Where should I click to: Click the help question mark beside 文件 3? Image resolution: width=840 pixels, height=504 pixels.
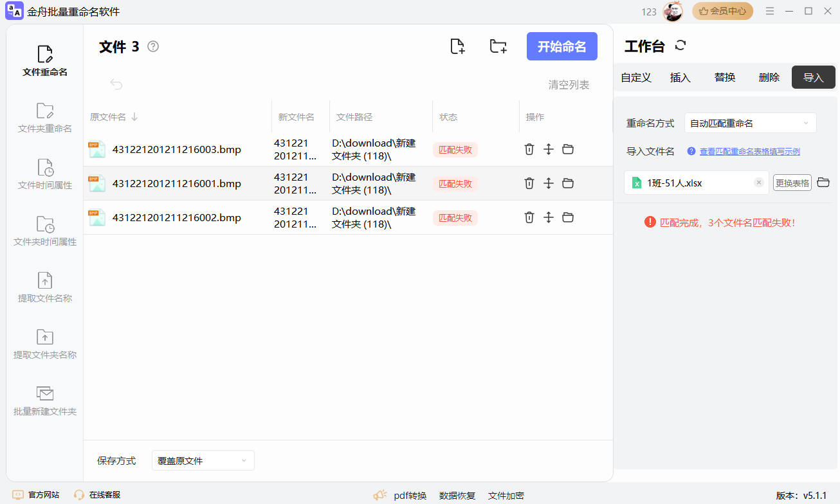tap(153, 46)
